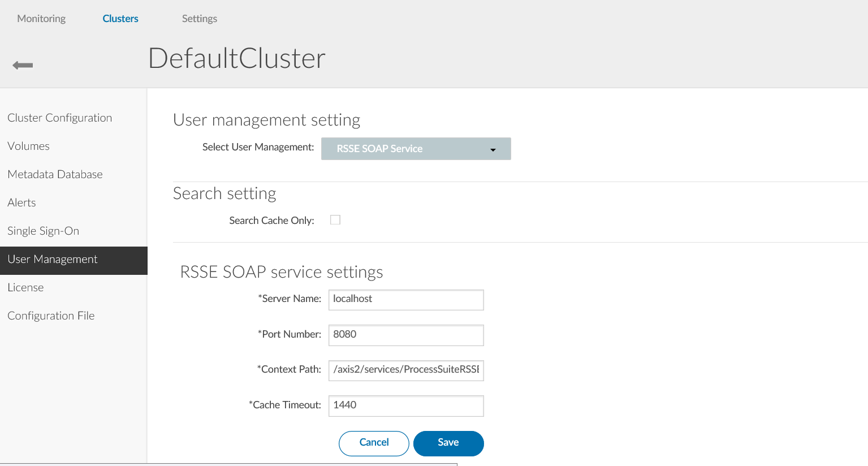Click the Search setting heading
The height and width of the screenshot is (466, 868).
[x=224, y=193]
